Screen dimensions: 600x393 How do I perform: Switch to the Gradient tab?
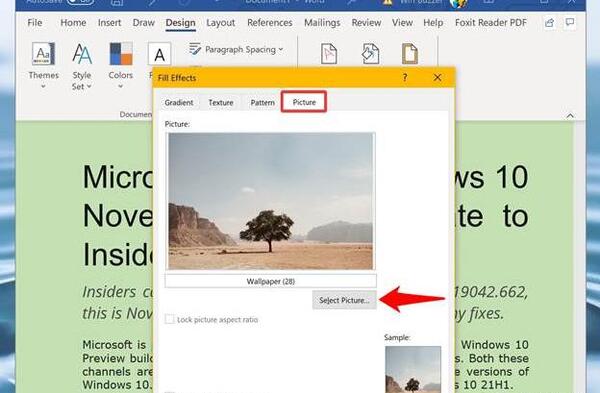179,103
